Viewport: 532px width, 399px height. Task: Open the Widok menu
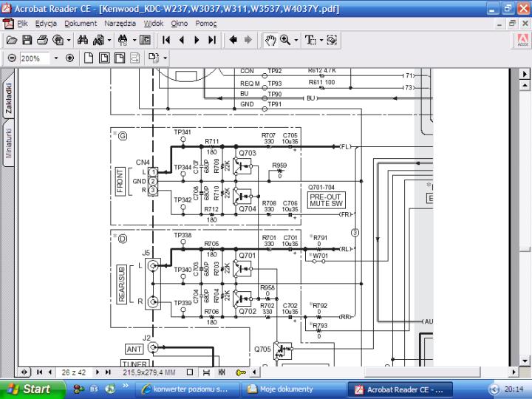[x=154, y=24]
